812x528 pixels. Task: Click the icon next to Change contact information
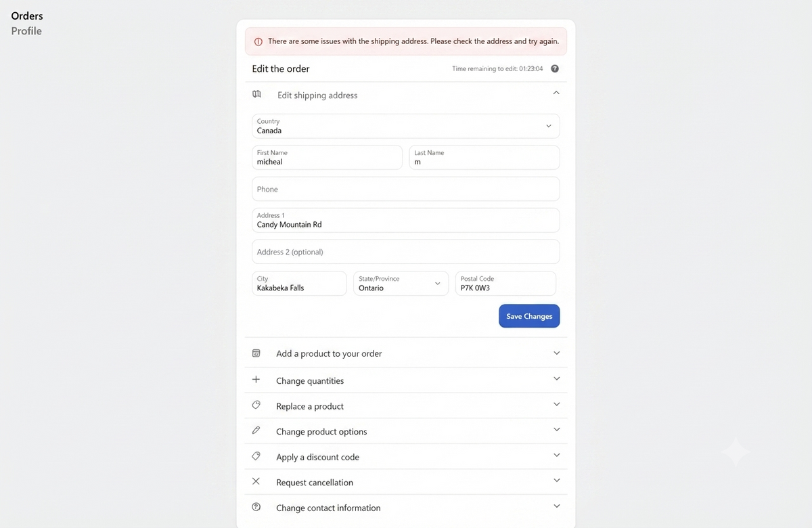pos(256,507)
